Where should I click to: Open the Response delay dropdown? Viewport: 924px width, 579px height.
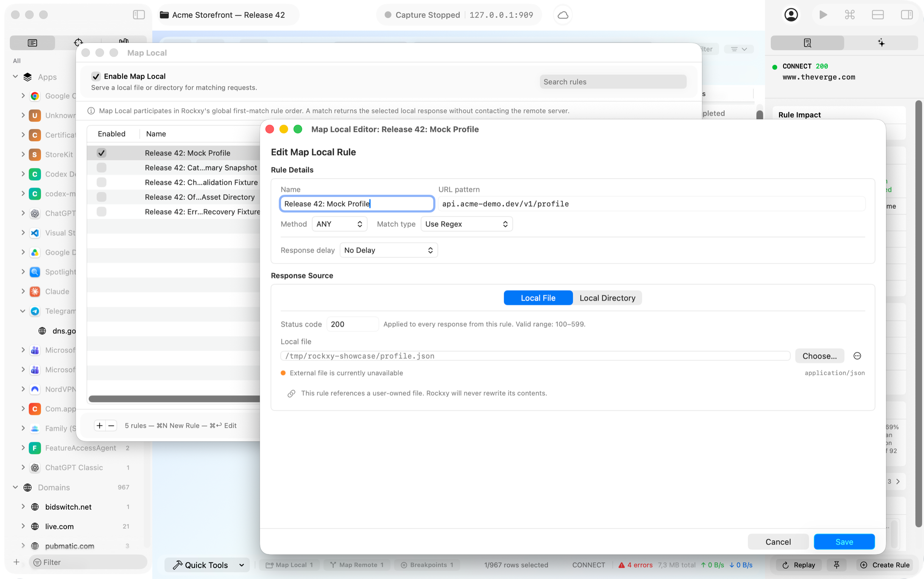coord(388,250)
